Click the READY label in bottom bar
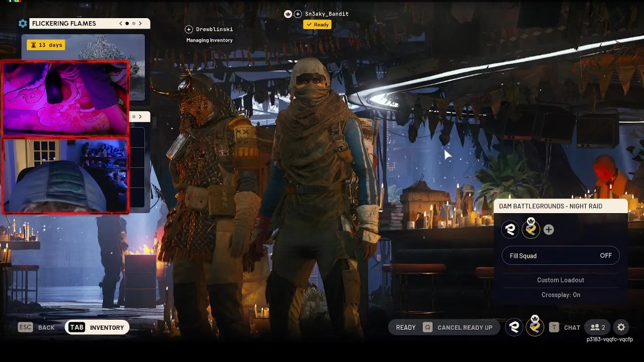644x362 pixels. [x=406, y=327]
